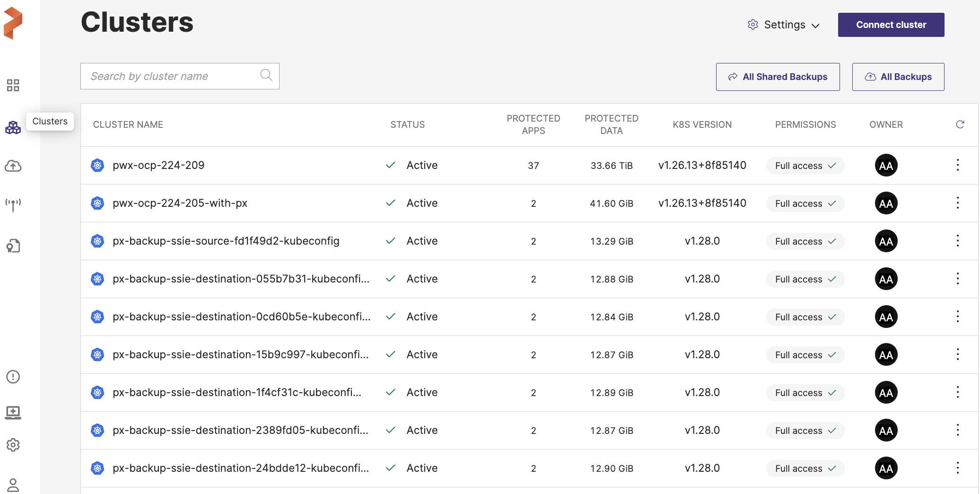Open Full access dropdown for pwx-ocp-224-209
980x494 pixels.
[805, 166]
